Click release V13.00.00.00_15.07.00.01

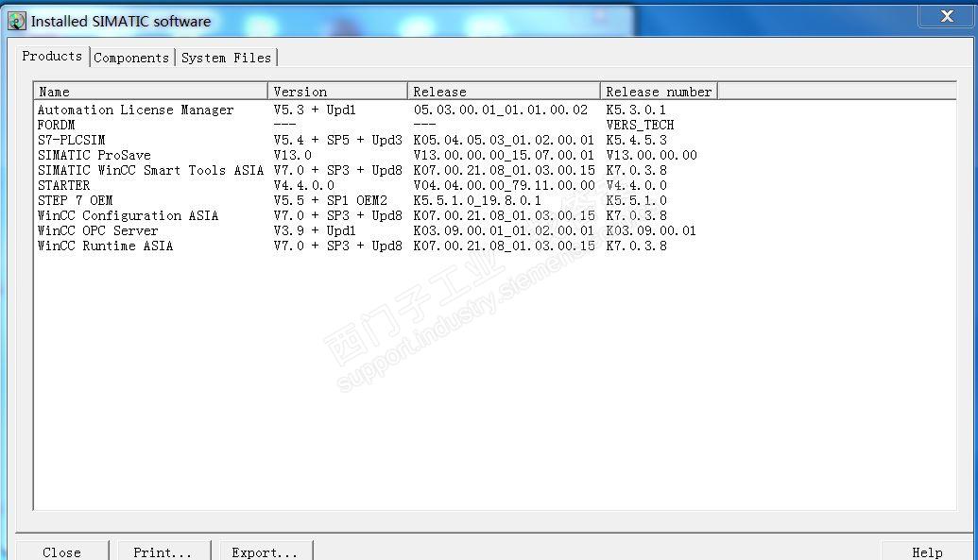point(504,155)
